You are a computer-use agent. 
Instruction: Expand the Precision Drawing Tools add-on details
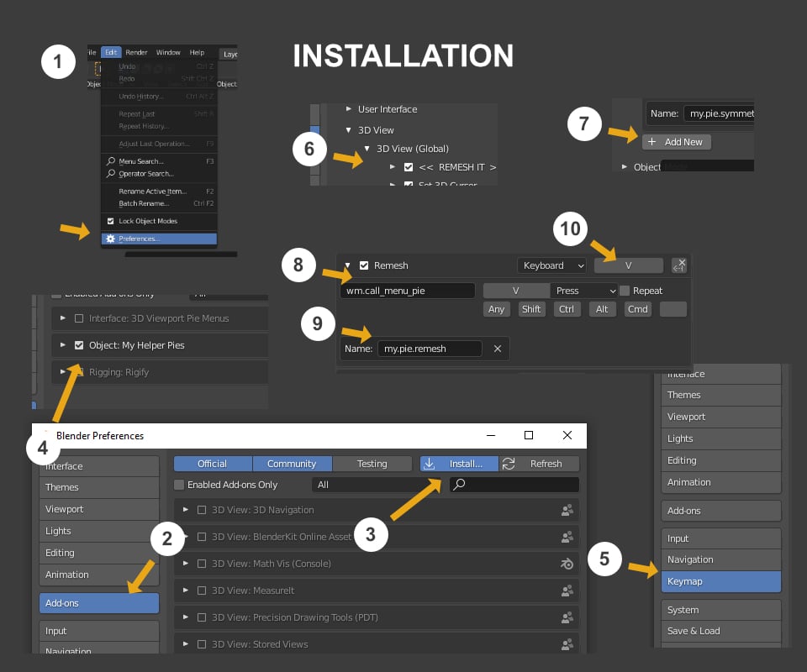(186, 617)
